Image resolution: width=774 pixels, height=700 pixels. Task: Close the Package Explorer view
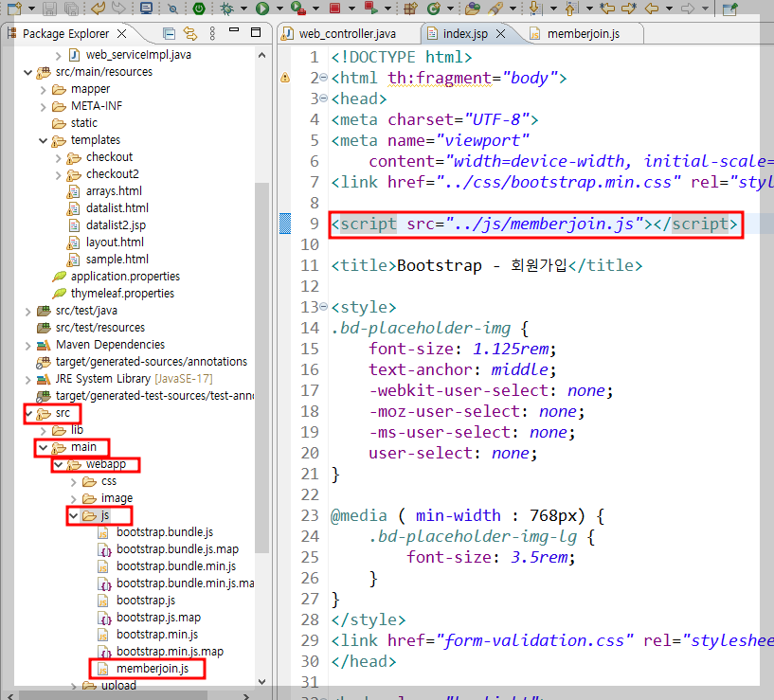[x=121, y=33]
